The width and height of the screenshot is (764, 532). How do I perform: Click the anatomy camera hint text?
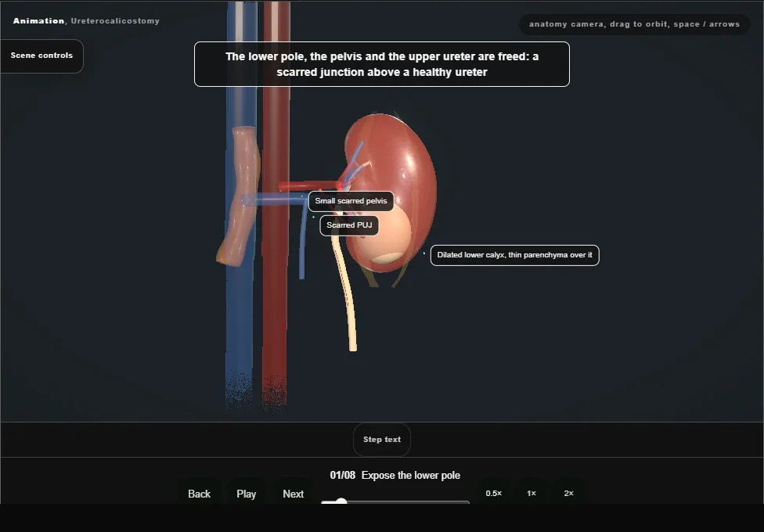634,24
